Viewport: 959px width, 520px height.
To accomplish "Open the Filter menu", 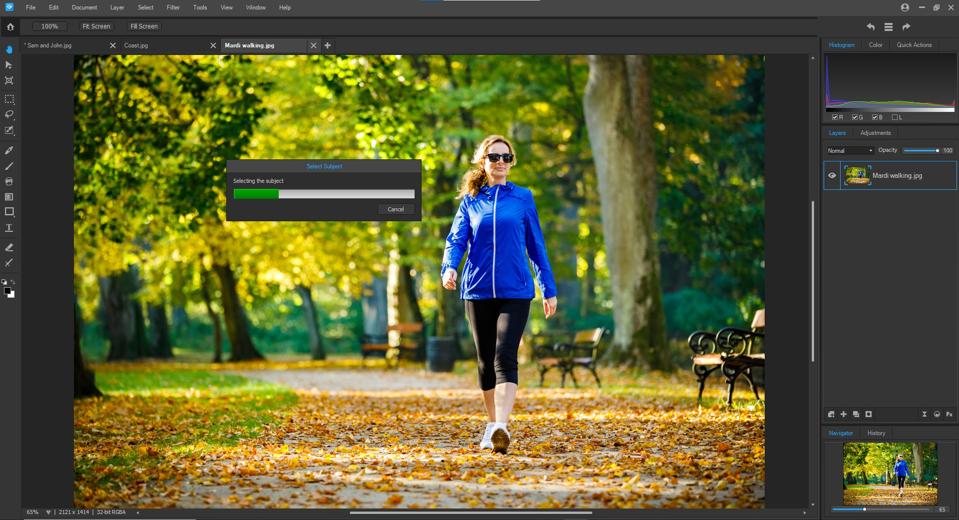I will coord(173,7).
